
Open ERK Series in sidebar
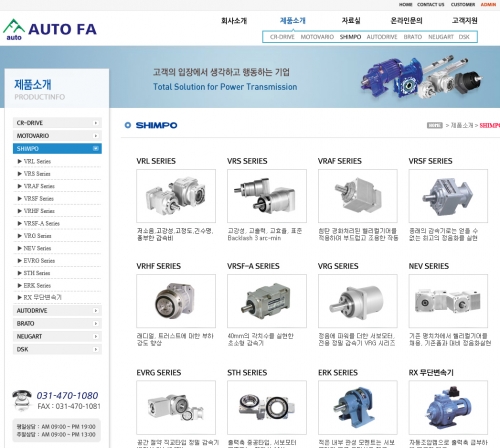tap(37, 286)
